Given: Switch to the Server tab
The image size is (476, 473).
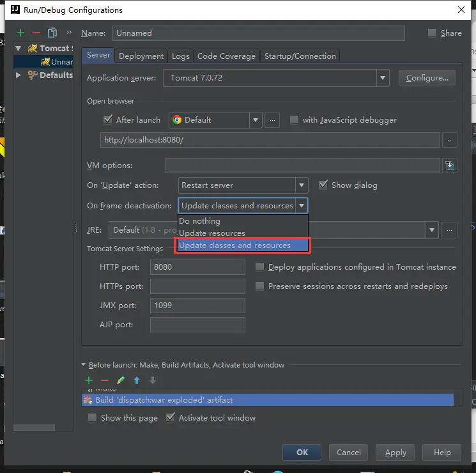Looking at the screenshot, I should [x=98, y=55].
